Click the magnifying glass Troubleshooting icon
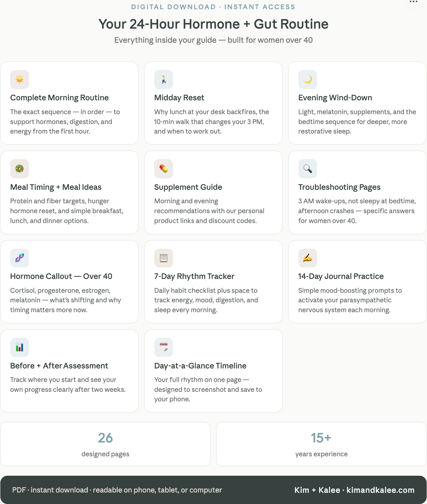Viewport: 427px width, 504px height. tap(308, 169)
